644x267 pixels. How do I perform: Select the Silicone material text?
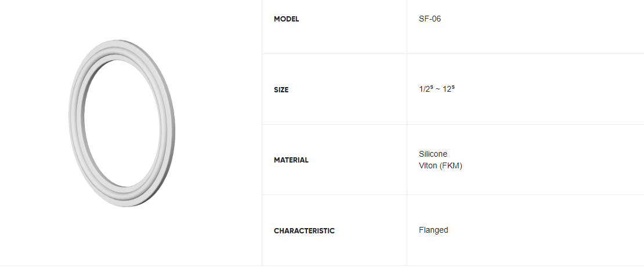pyautogui.click(x=433, y=154)
